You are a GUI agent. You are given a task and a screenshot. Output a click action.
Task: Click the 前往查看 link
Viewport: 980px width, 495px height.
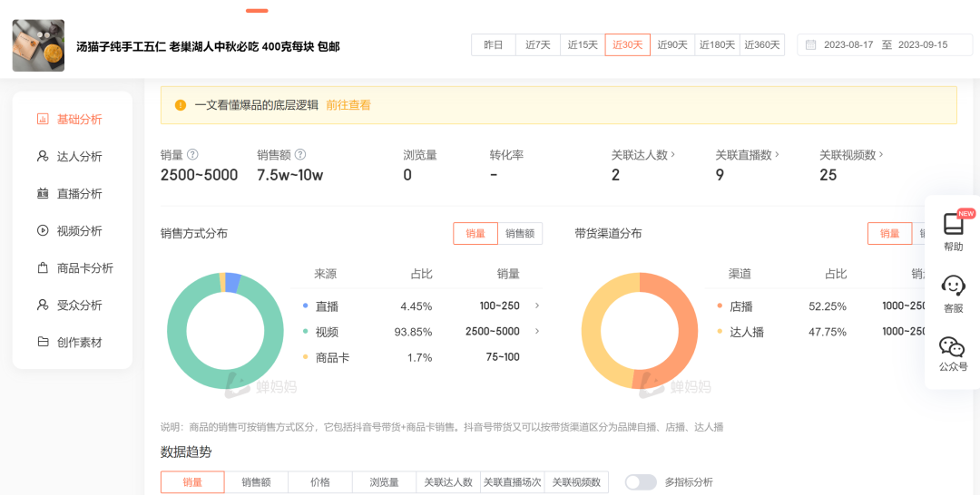tap(348, 105)
